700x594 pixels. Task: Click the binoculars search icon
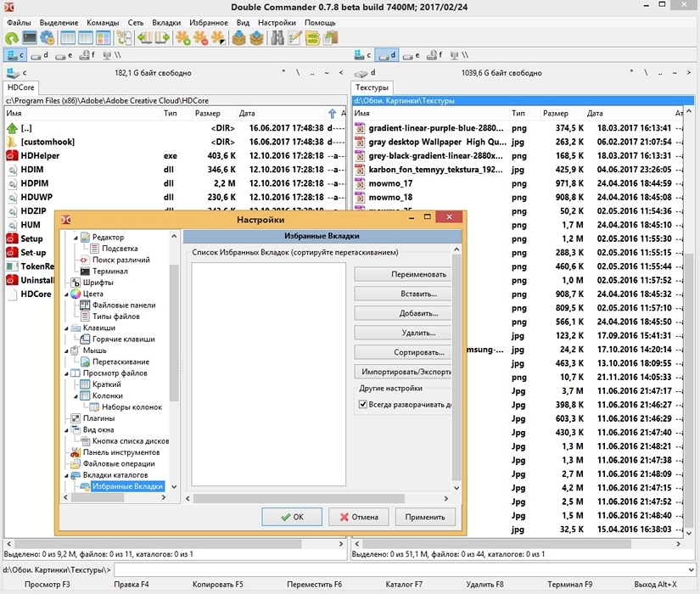[277, 38]
